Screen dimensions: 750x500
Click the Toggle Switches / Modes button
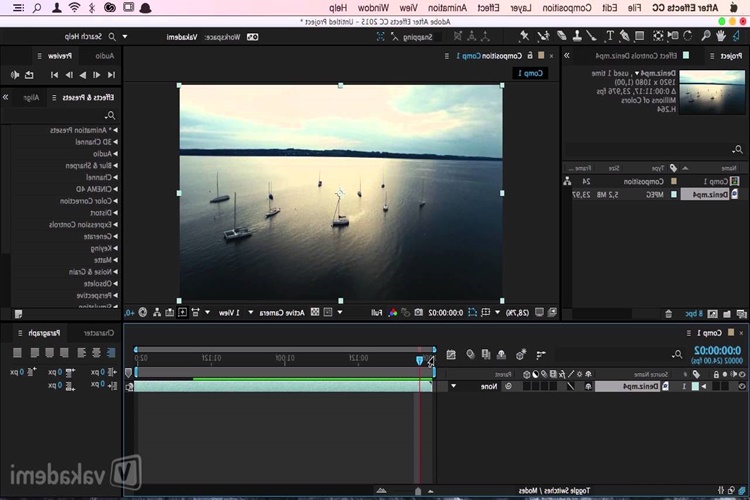(x=554, y=490)
